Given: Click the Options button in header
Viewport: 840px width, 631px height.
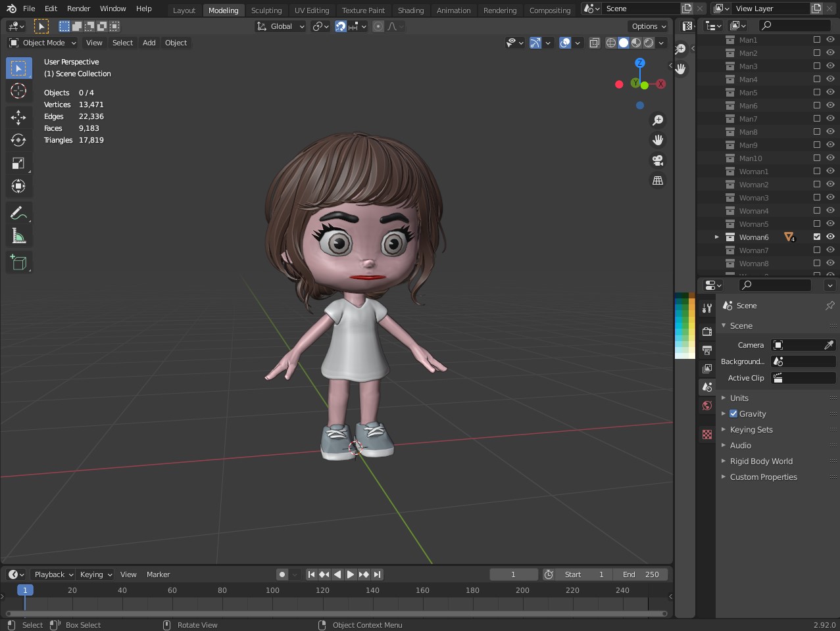Looking at the screenshot, I should coord(648,26).
